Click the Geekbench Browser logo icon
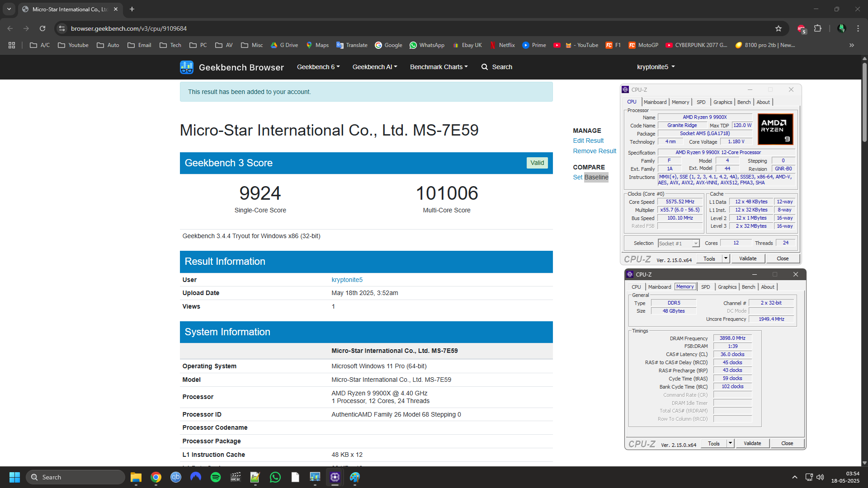This screenshot has width=868, height=488. pyautogui.click(x=186, y=67)
